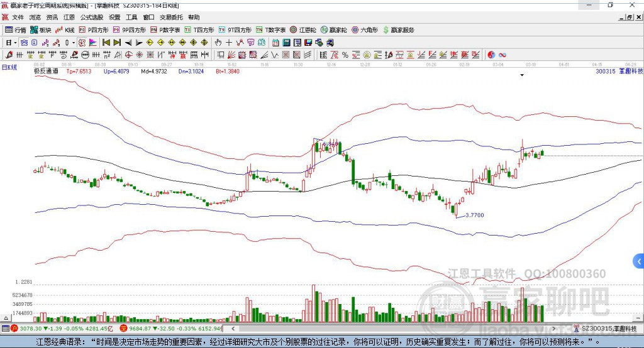Open the 六角形 hexagon tool
The height and width of the screenshot is (348, 644).
coord(365,30)
